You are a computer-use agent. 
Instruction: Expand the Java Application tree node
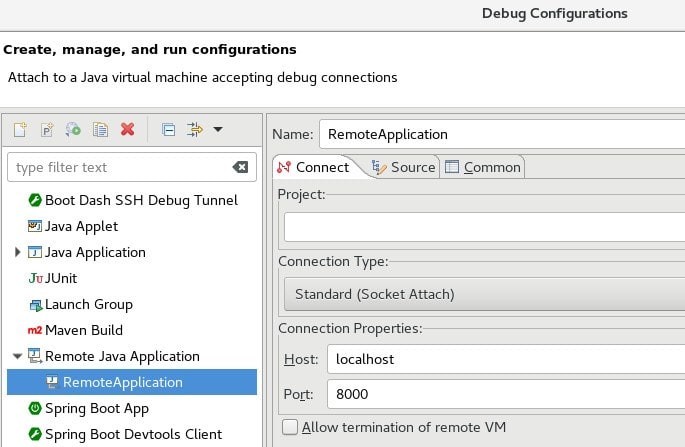18,252
